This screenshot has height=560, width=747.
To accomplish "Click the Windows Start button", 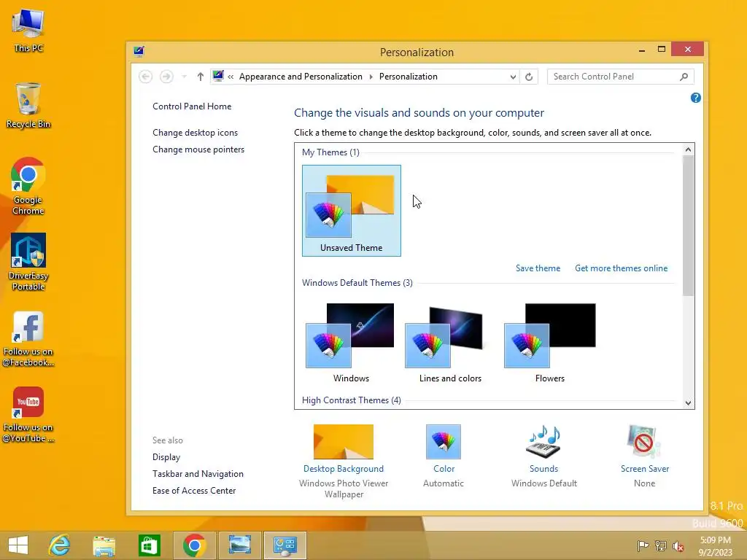I will [18, 545].
